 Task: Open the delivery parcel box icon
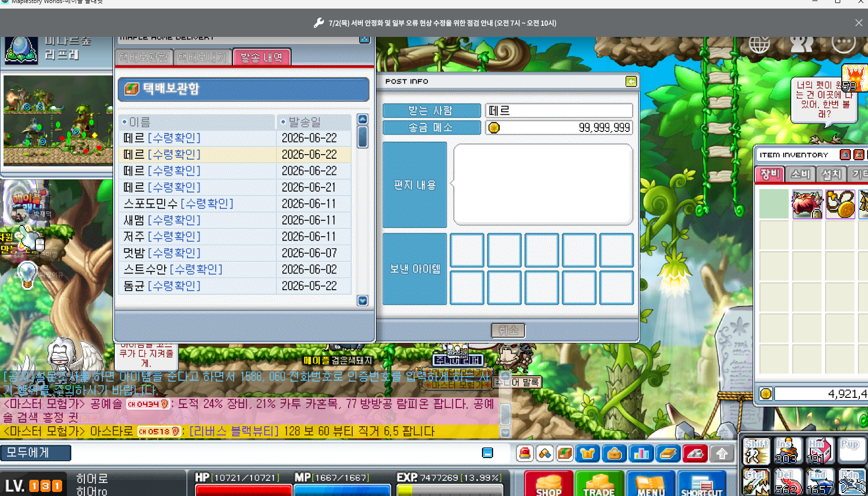coord(564,454)
